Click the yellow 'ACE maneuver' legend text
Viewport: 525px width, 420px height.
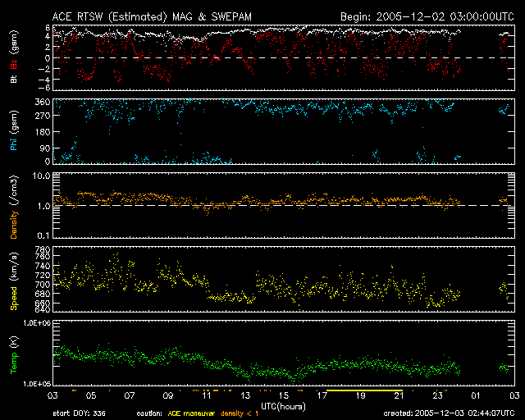(x=191, y=413)
